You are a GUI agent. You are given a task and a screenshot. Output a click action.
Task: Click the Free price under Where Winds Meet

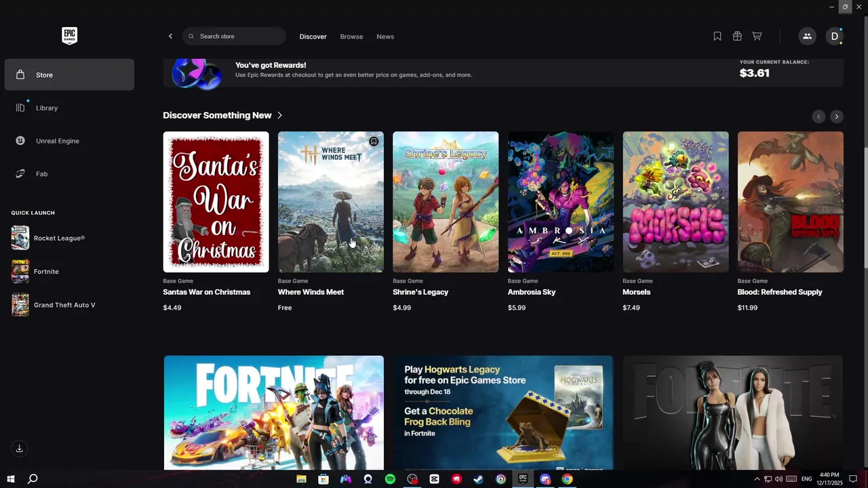(x=285, y=308)
